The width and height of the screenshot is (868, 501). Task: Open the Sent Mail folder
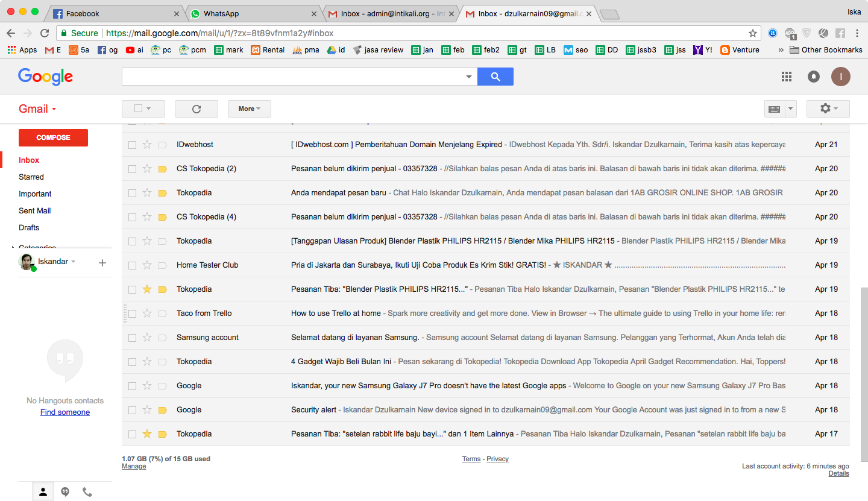(x=35, y=211)
